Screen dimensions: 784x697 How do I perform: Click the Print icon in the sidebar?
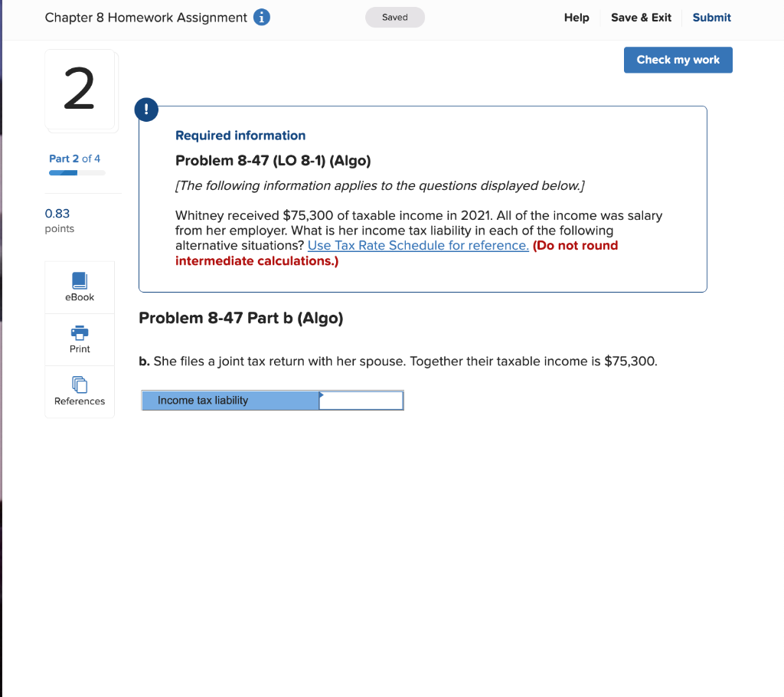[x=80, y=339]
